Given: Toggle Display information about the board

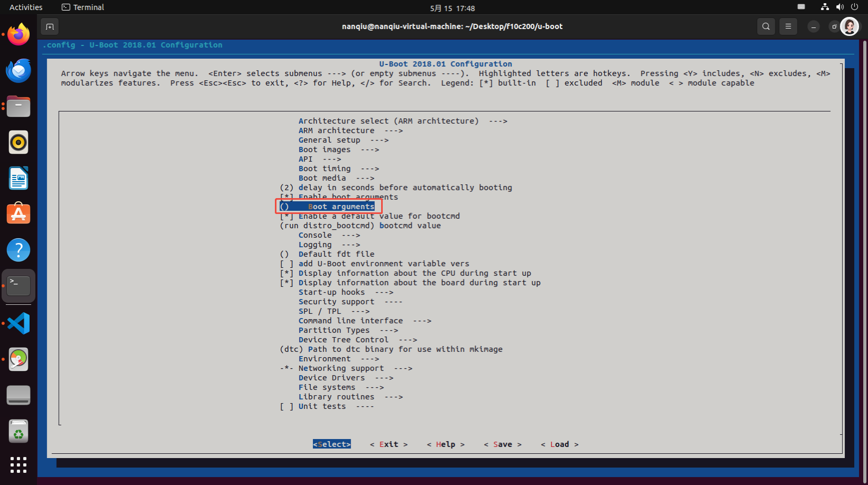Looking at the screenshot, I should (x=410, y=283).
